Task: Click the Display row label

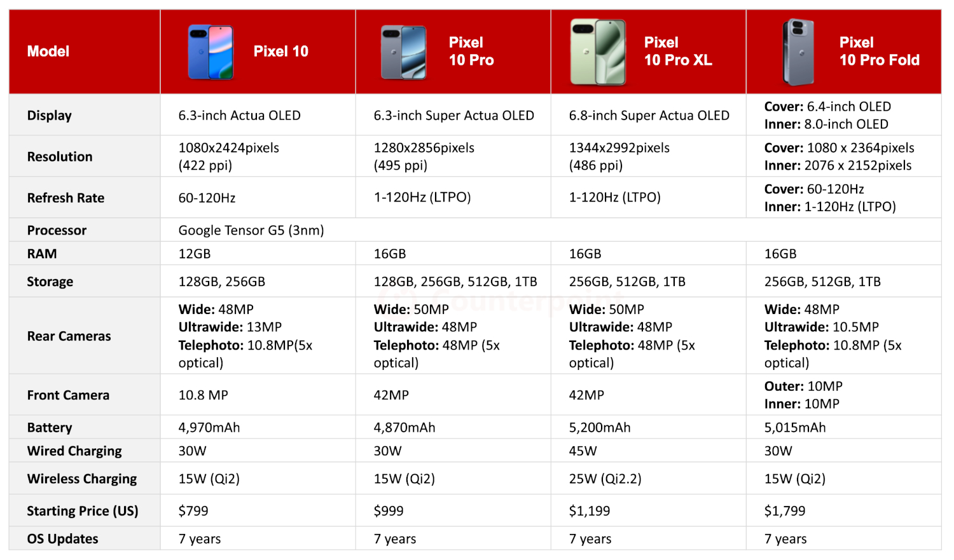Action: (50, 116)
